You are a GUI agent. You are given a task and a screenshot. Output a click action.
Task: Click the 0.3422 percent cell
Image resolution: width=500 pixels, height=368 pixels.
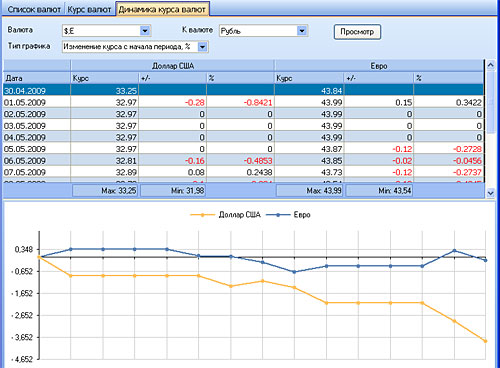click(449, 102)
